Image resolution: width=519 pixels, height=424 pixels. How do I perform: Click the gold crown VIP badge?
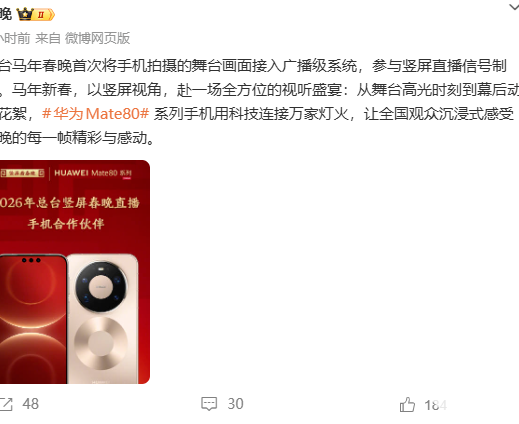click(36, 15)
